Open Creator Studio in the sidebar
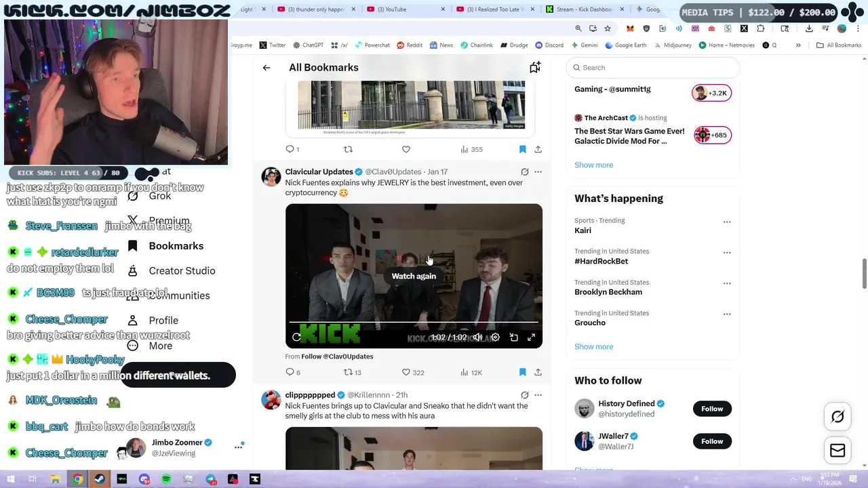The height and width of the screenshot is (488, 868). pos(172,271)
